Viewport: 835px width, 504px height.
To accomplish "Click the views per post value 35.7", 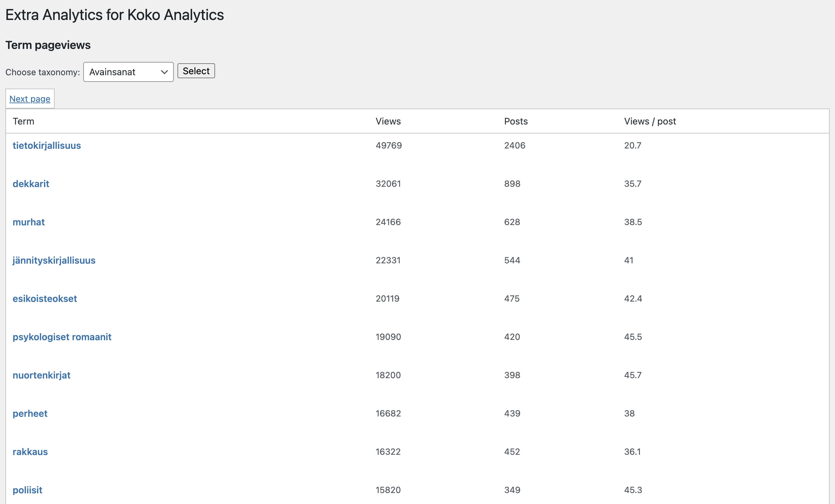I will tap(633, 184).
